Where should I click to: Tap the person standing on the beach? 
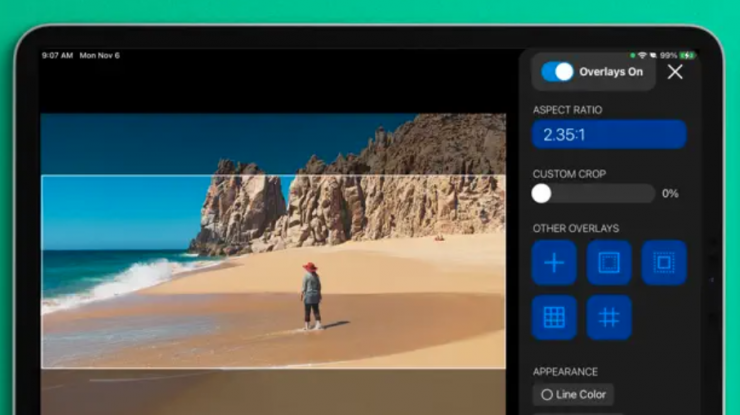click(x=311, y=293)
